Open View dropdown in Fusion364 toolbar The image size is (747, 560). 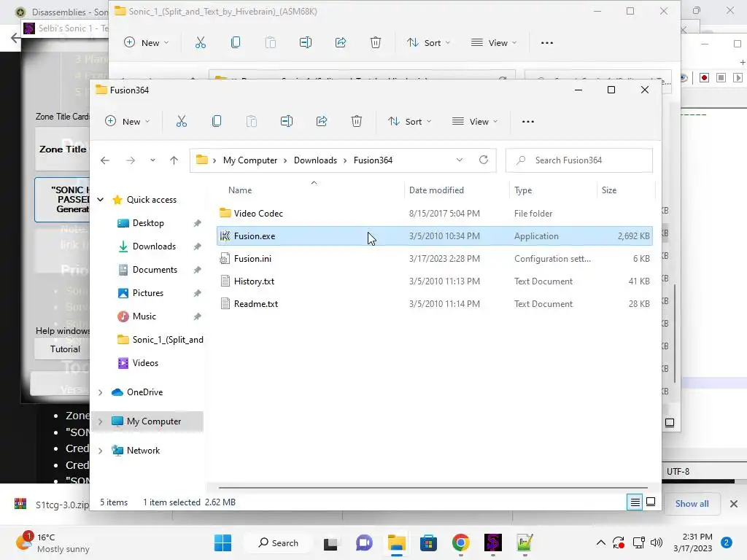click(x=474, y=122)
